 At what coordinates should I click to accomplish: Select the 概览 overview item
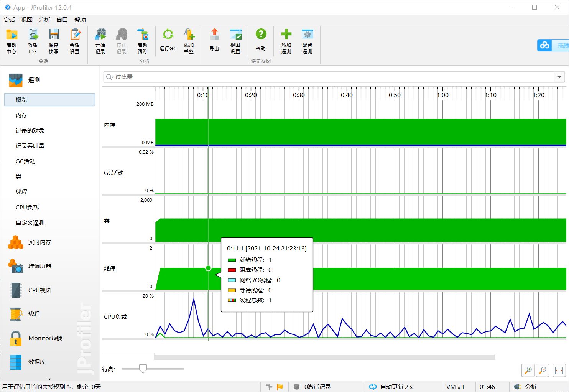click(x=49, y=100)
